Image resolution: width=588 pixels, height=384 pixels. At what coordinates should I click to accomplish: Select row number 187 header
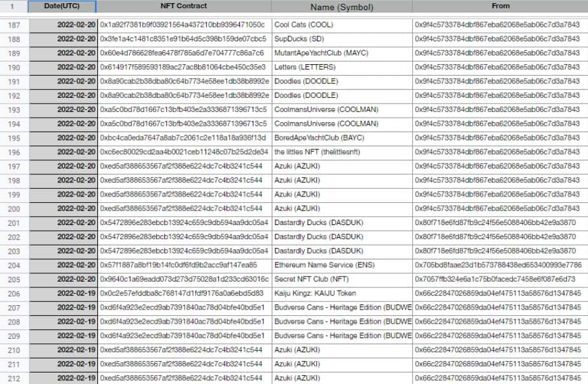[x=14, y=25]
